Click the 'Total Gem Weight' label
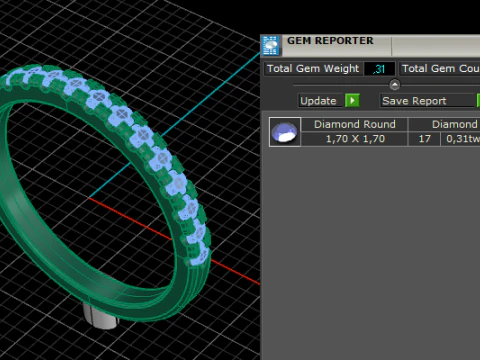 313,69
